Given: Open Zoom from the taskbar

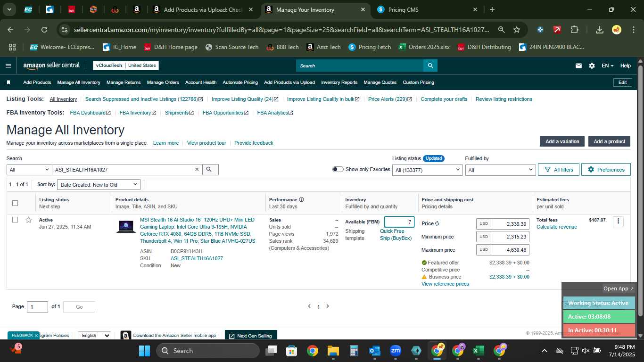Looking at the screenshot, I should pos(395,351).
